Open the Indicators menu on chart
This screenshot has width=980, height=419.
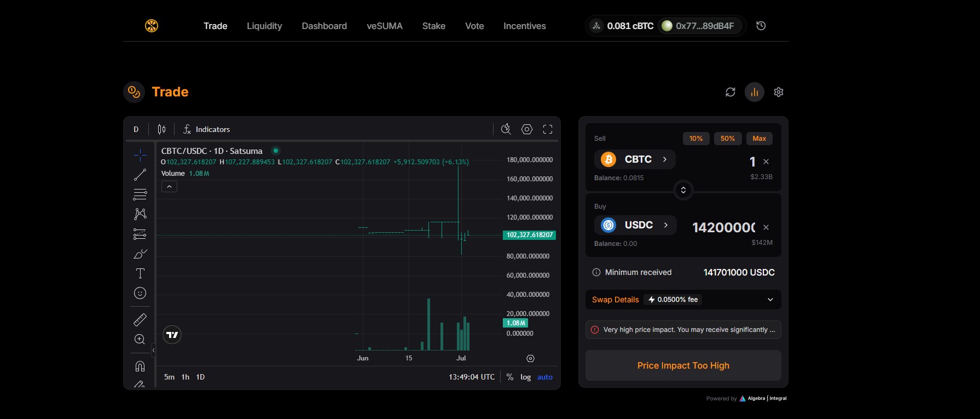[206, 129]
